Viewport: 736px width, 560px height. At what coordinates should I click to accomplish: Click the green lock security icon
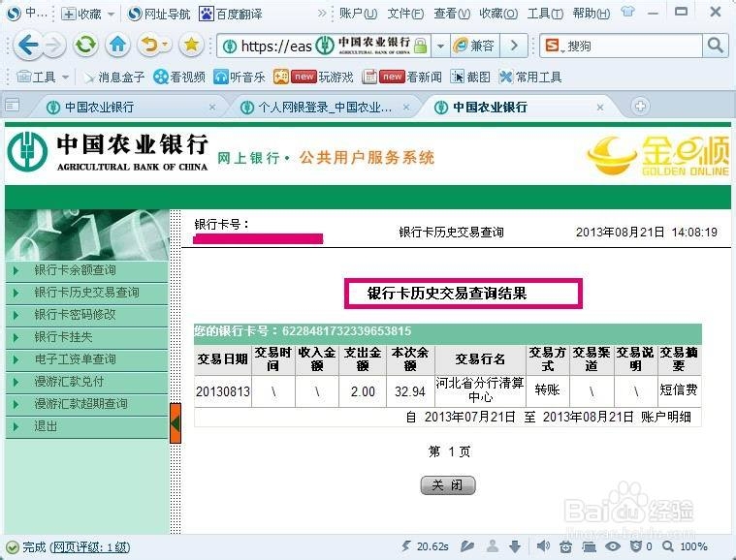coord(421,46)
